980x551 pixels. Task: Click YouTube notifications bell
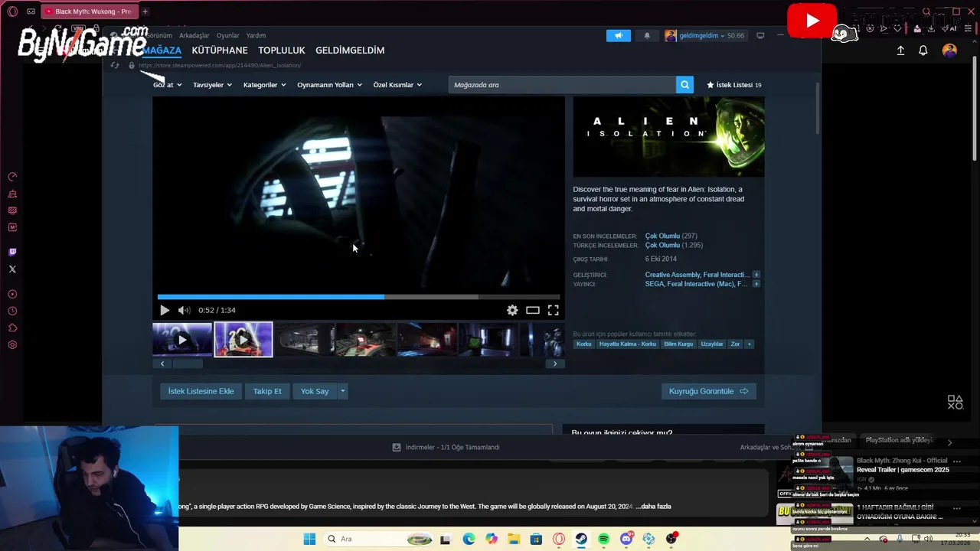coord(923,51)
